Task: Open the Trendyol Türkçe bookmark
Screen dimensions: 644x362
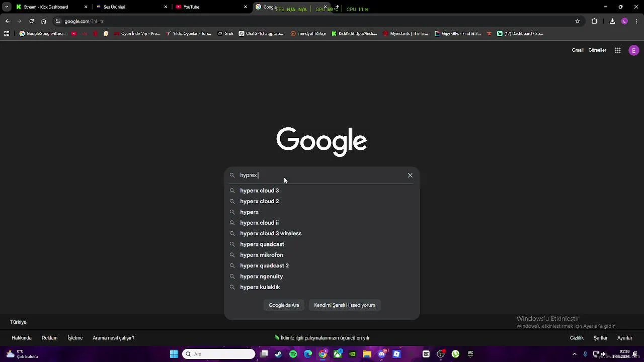Action: pyautogui.click(x=308, y=34)
